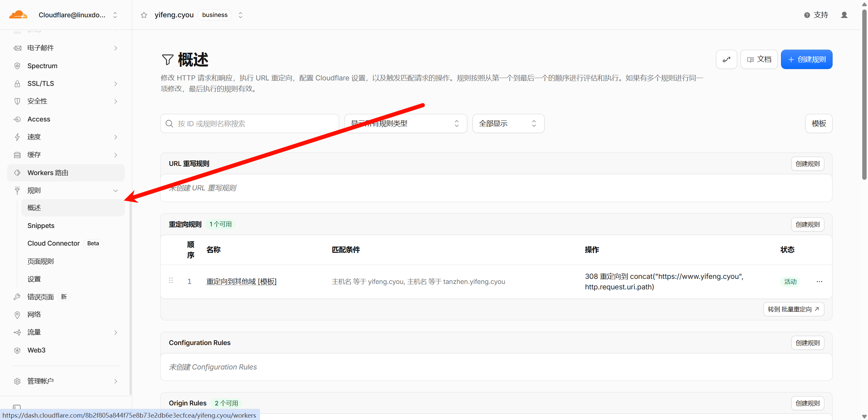Click the support question mark icon
This screenshot has width=868, height=420.
(x=807, y=15)
